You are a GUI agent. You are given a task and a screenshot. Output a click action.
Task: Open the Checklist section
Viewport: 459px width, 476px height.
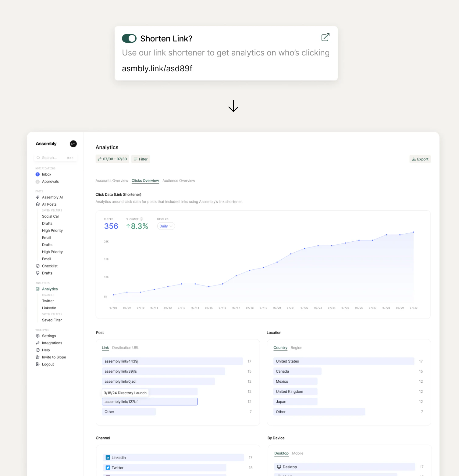click(x=50, y=266)
